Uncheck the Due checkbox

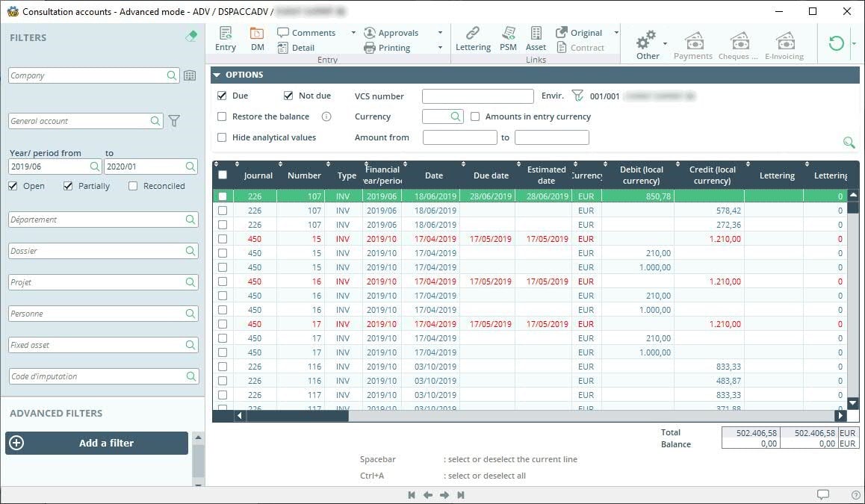[x=222, y=96]
